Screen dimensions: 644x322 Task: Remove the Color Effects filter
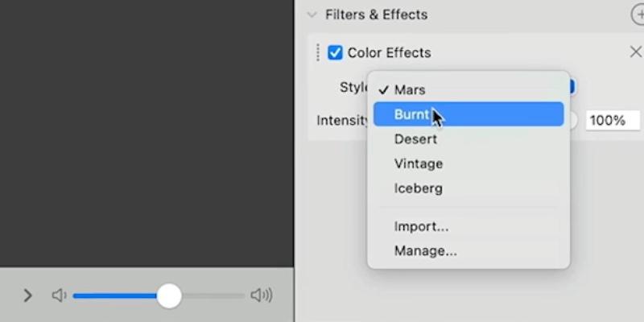point(634,52)
